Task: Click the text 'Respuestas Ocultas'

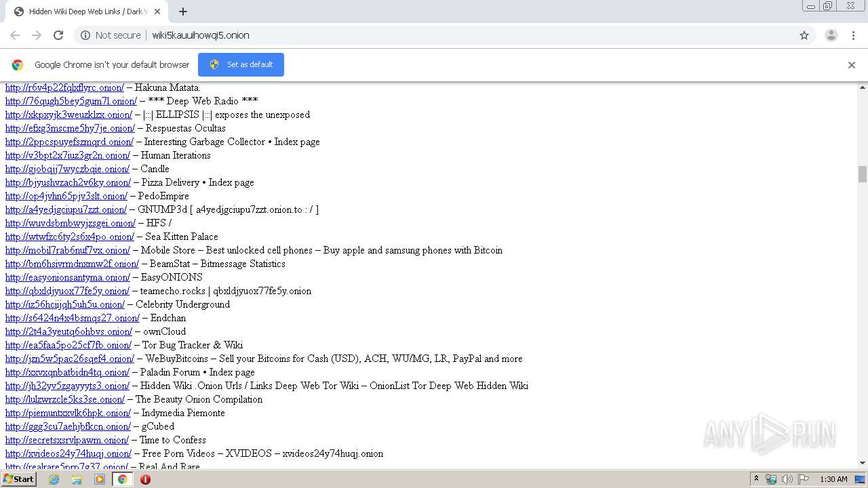Action: point(186,128)
